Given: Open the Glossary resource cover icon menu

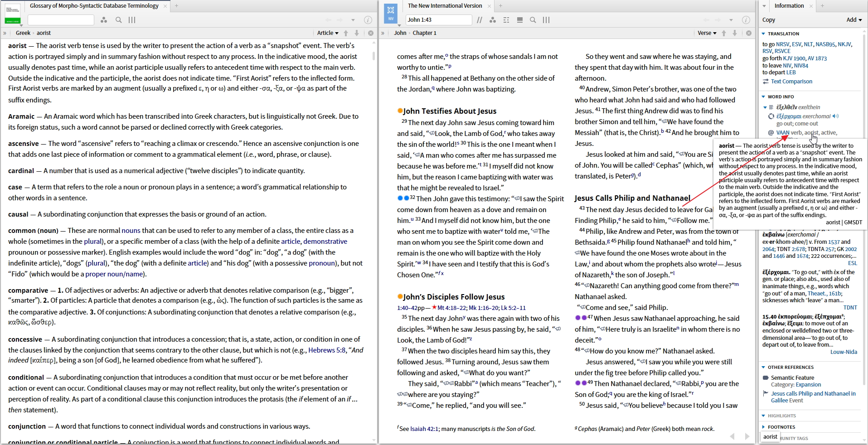Looking at the screenshot, I should 12,14.
